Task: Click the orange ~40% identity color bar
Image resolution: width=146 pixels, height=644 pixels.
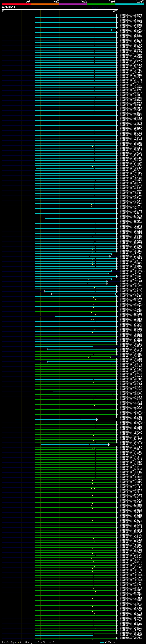Action: tap(45, 4)
